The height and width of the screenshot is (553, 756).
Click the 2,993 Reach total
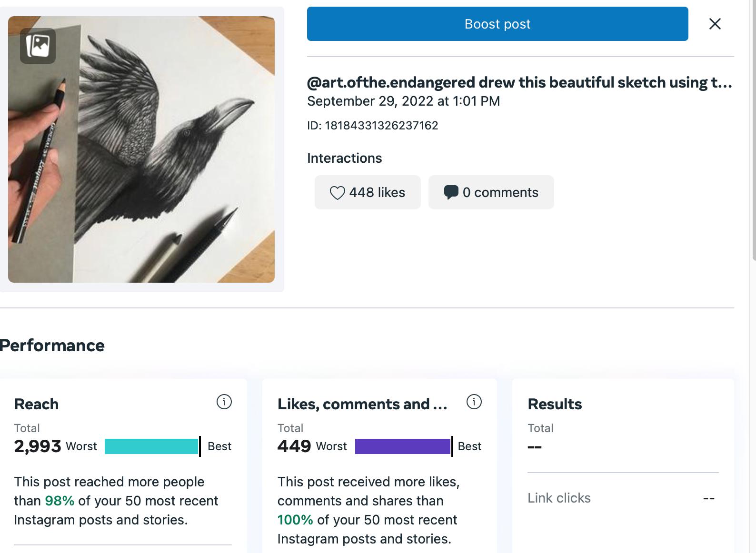38,446
